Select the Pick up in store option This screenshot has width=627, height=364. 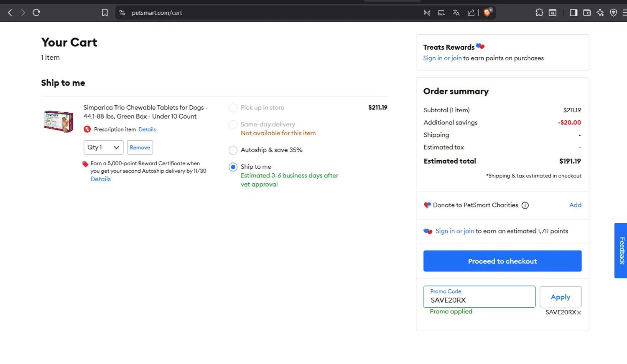coord(233,108)
